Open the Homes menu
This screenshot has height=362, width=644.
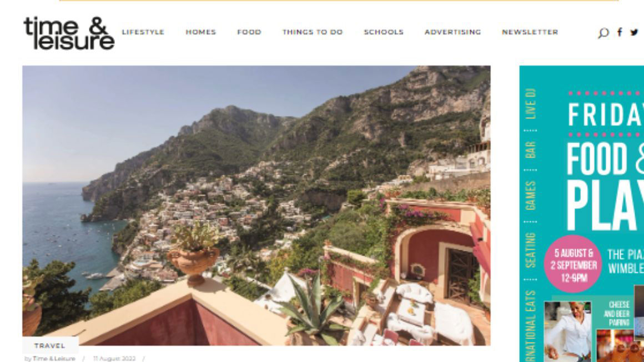pos(201,32)
